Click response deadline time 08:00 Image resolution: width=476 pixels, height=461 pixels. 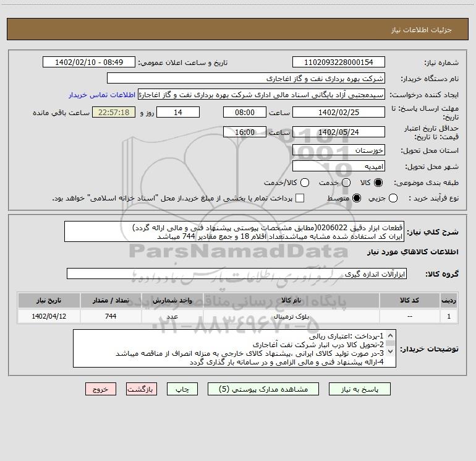[x=245, y=113]
